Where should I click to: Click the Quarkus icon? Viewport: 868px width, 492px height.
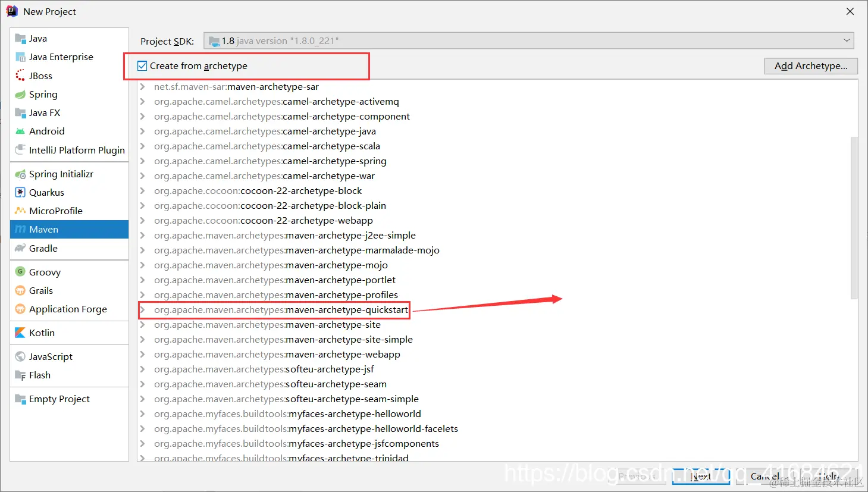pyautogui.click(x=20, y=192)
